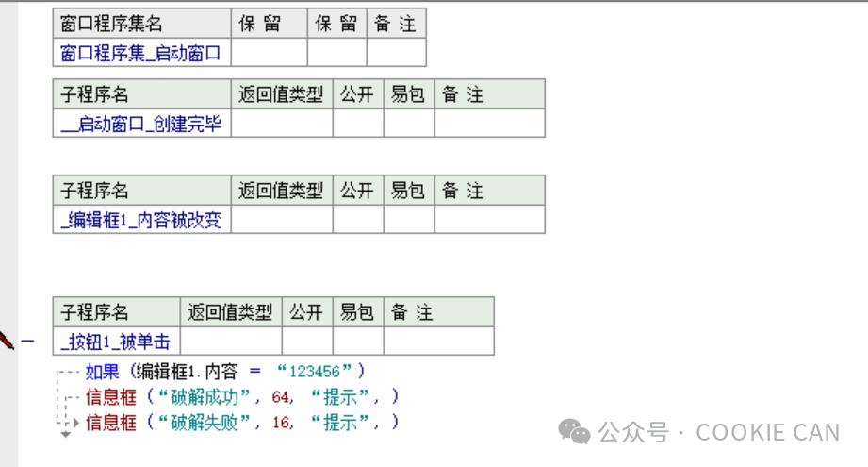This screenshot has width=868, height=467.
Task: Click 备注 cell of 窗口程序集_启动窗口 row
Action: coord(396,53)
